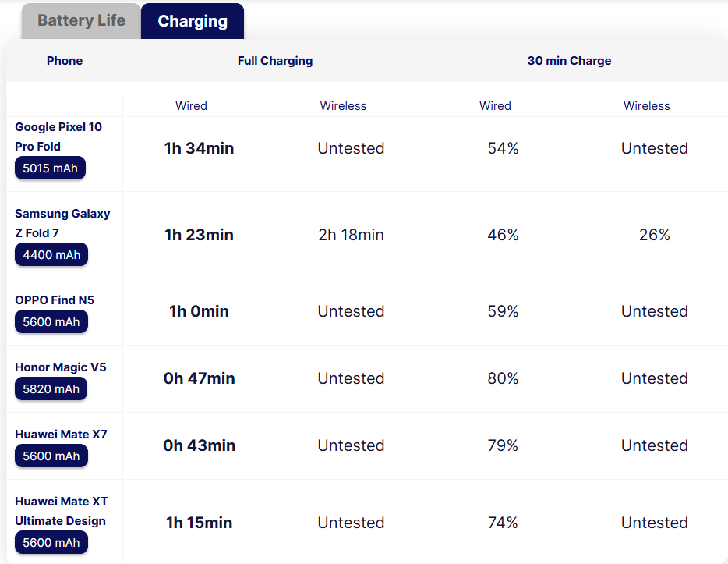Click the 30 min Charge column header
The image size is (728, 564).
coord(569,61)
